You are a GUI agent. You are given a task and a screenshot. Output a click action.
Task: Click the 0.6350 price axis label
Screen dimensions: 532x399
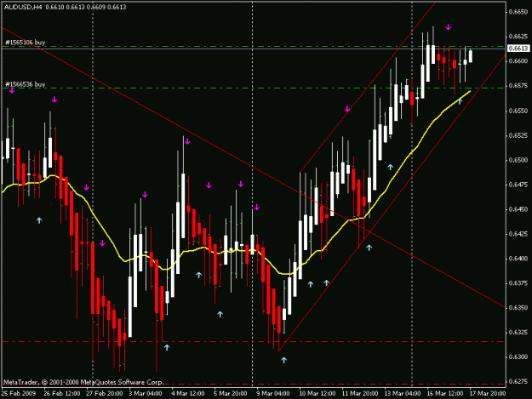(x=518, y=308)
